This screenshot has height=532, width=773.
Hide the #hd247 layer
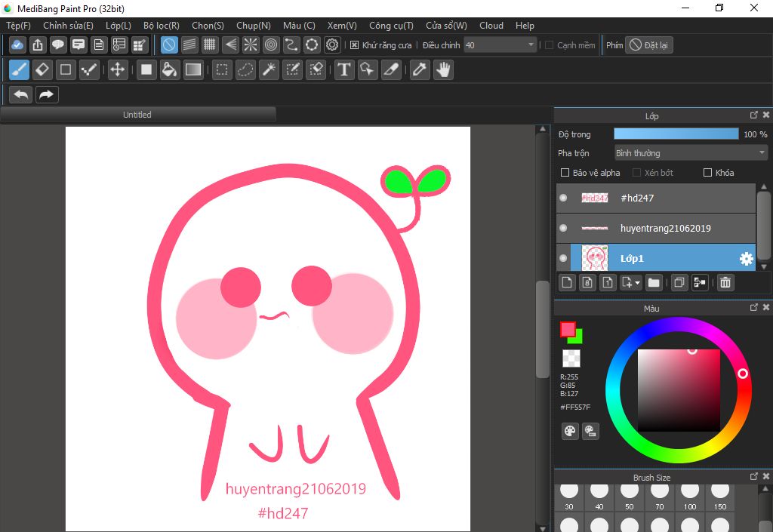point(563,198)
